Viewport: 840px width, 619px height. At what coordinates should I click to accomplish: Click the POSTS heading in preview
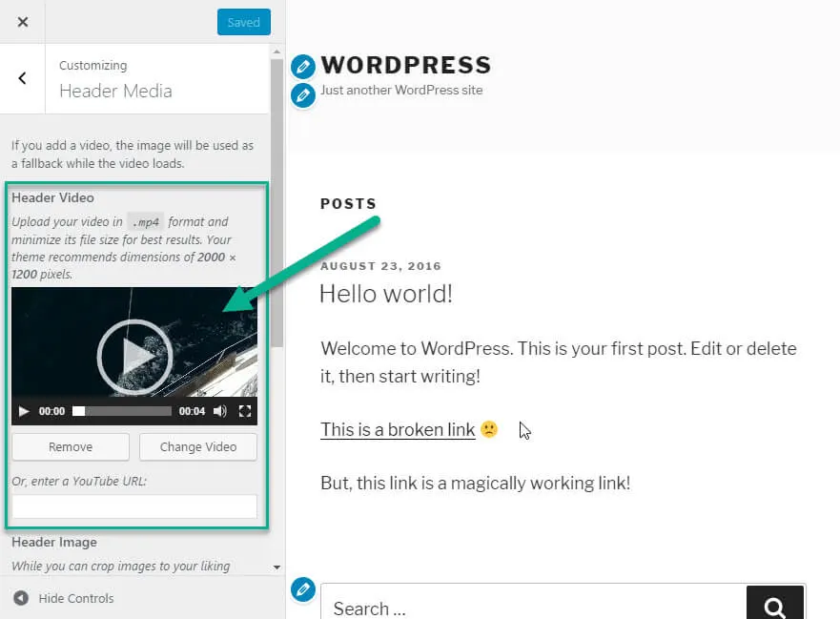[x=348, y=204]
